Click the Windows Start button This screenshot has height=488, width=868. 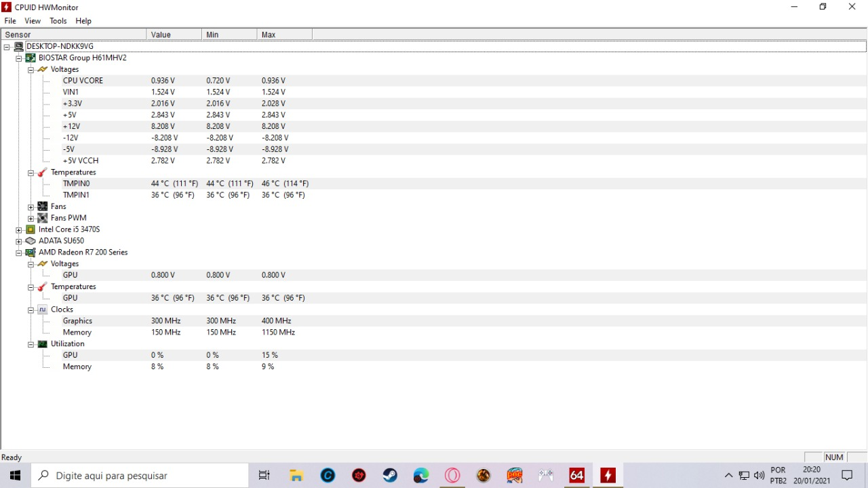pyautogui.click(x=15, y=476)
